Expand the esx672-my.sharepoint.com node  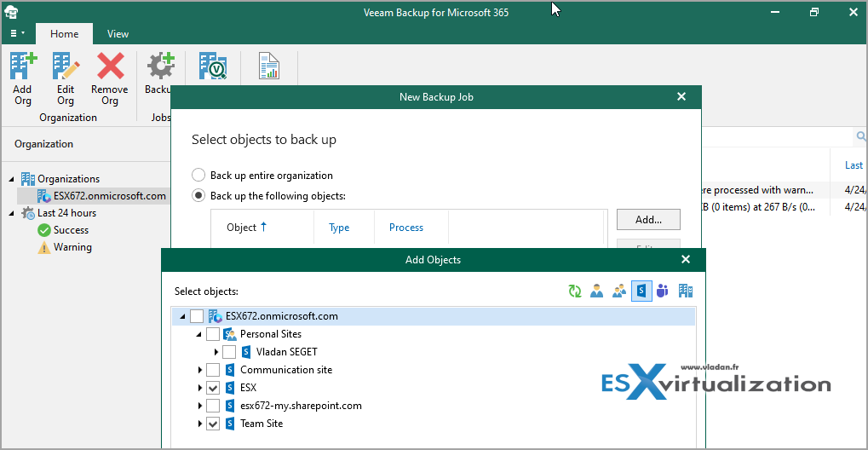200,406
